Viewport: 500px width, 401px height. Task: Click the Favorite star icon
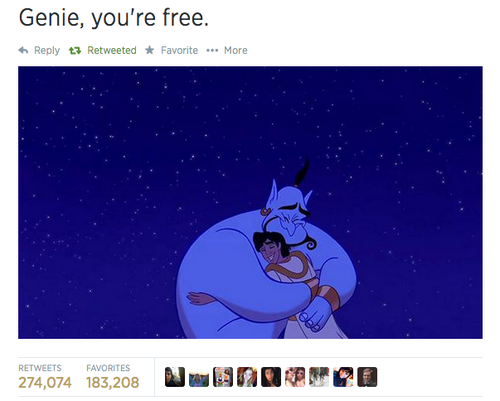pyautogui.click(x=150, y=50)
